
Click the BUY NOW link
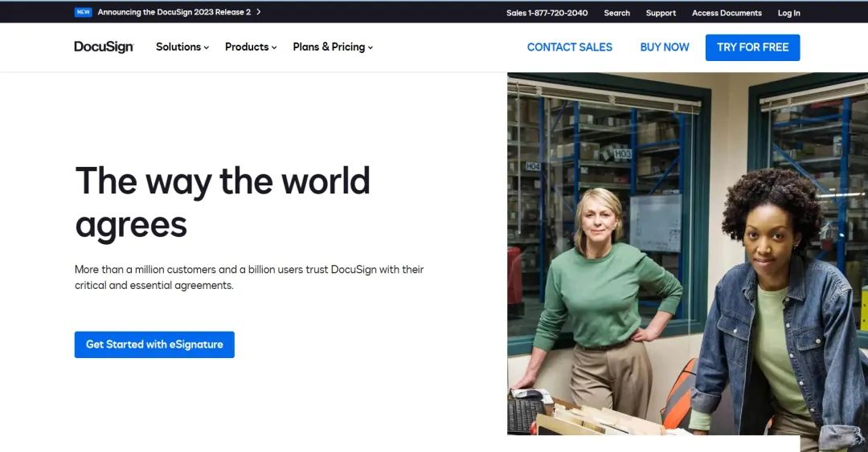click(x=665, y=47)
